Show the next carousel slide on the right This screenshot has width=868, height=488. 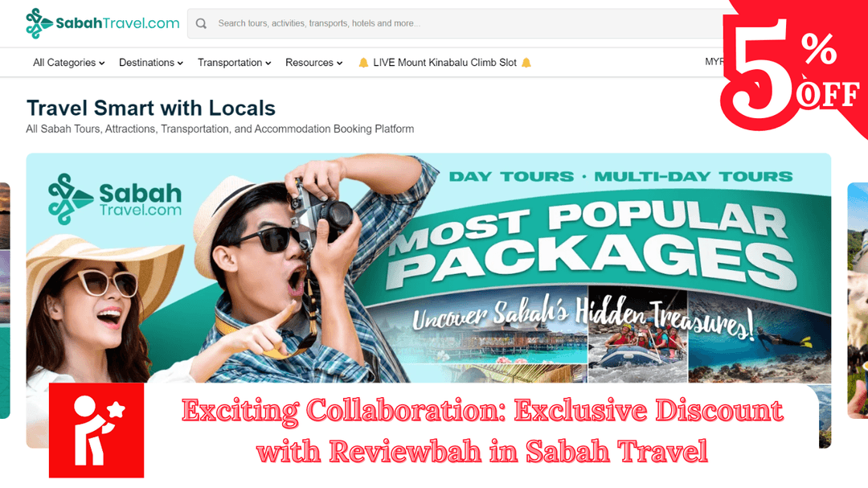pyautogui.click(x=858, y=300)
